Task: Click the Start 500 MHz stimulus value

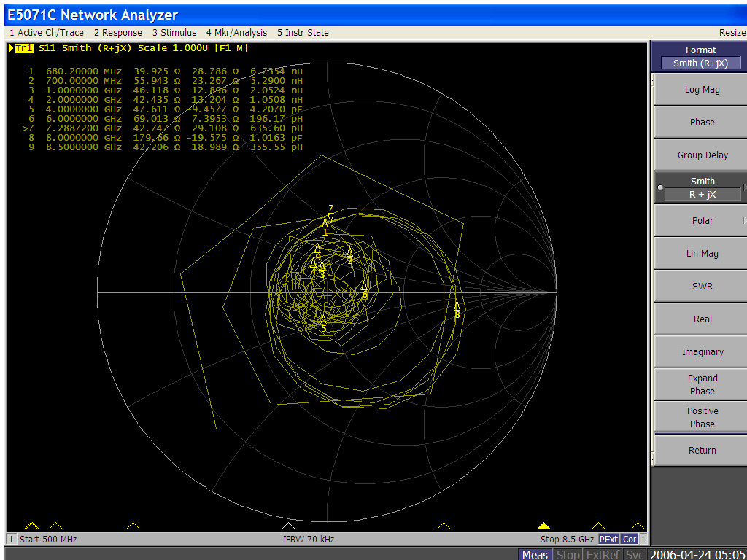Action: [x=48, y=539]
